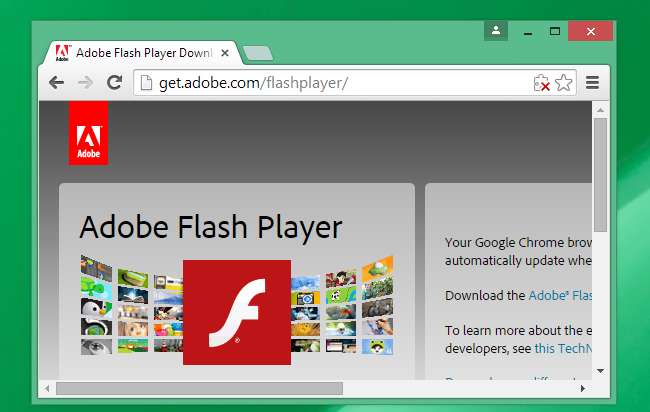The width and height of the screenshot is (650, 412).
Task: Click the vertical scrollbar thumb
Action: (600, 175)
